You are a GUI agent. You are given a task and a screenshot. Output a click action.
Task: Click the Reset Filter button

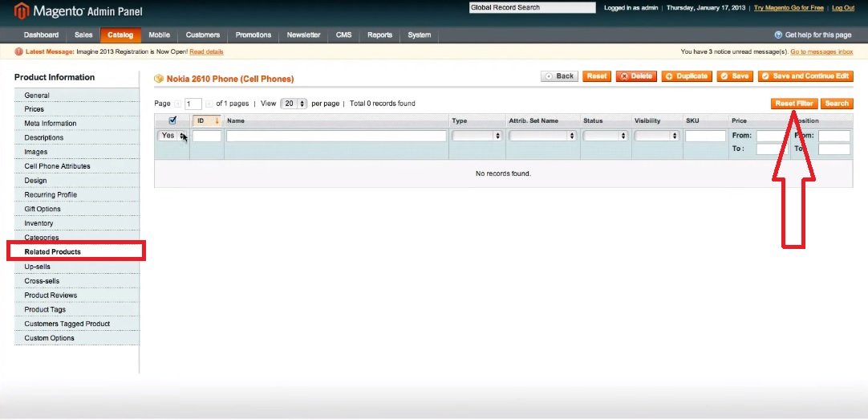click(x=794, y=104)
